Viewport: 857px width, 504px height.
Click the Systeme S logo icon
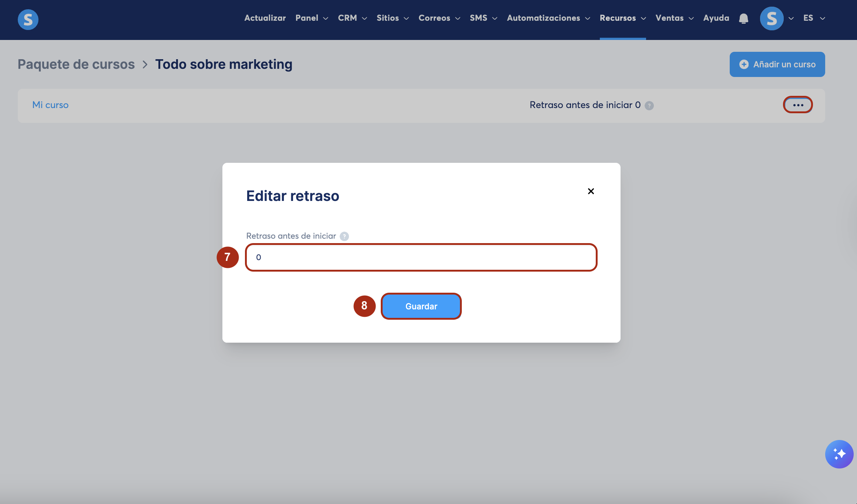(28, 19)
